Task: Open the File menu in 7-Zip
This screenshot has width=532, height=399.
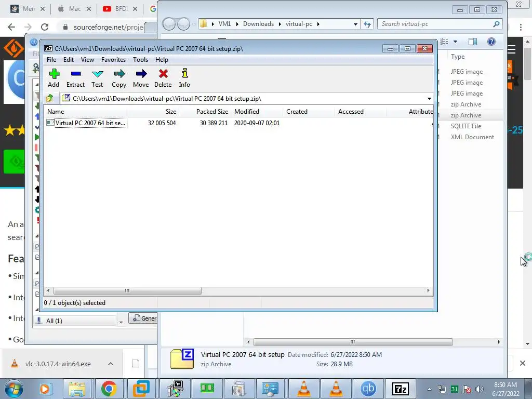Action: [51, 60]
